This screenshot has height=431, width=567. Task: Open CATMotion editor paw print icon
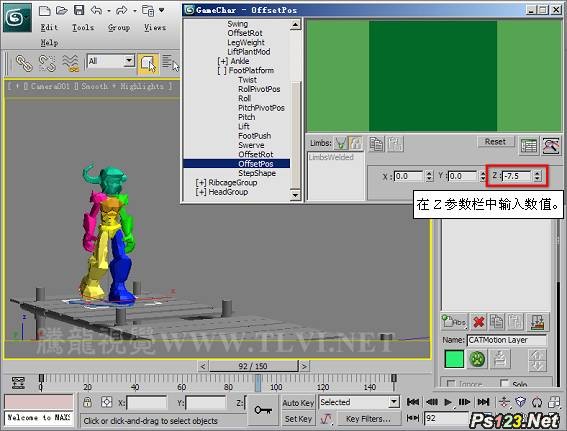[477, 359]
